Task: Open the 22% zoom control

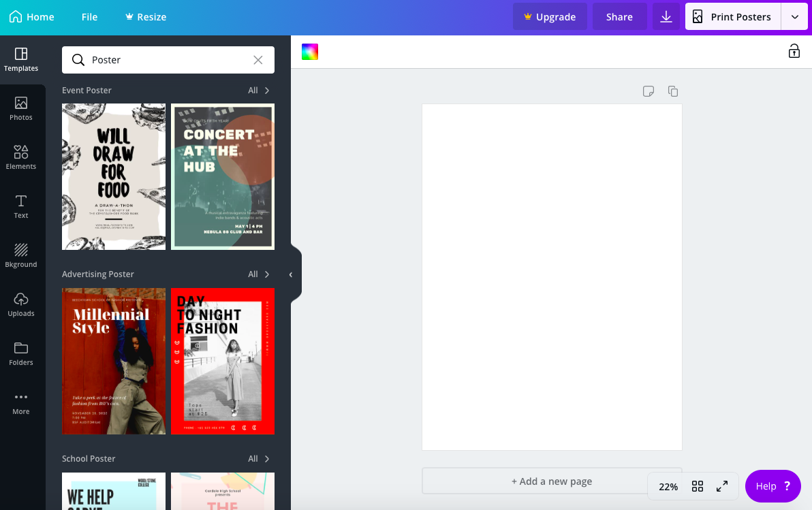Action: coord(668,487)
